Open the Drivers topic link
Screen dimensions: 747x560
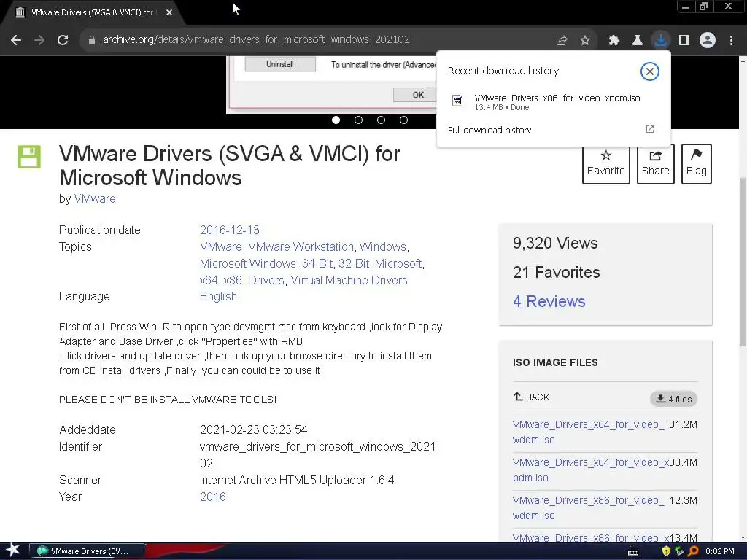point(266,280)
